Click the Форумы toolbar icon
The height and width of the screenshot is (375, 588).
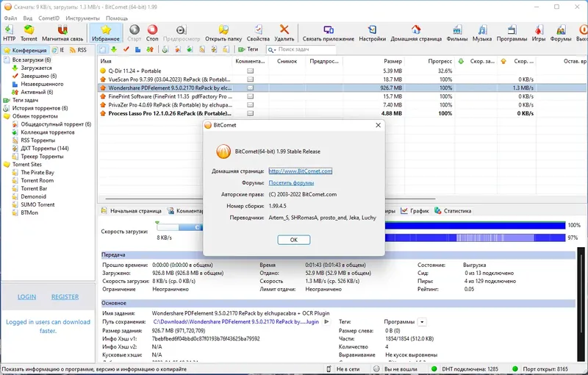click(x=561, y=29)
